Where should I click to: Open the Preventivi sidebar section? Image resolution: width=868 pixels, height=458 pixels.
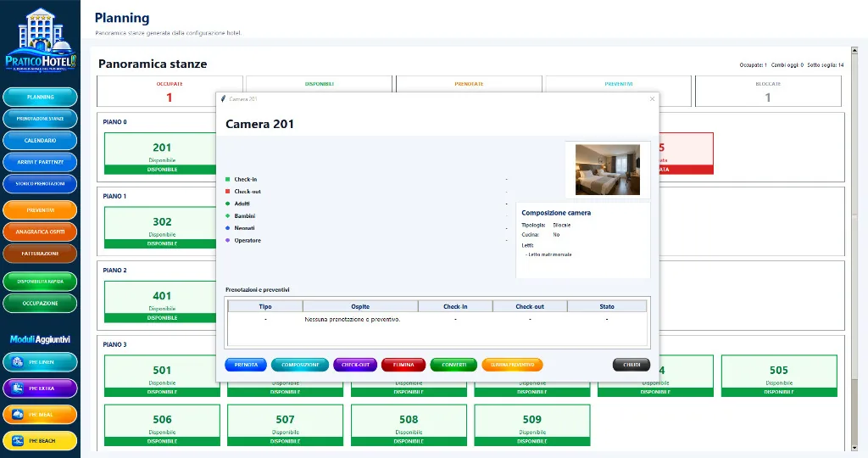(x=40, y=209)
